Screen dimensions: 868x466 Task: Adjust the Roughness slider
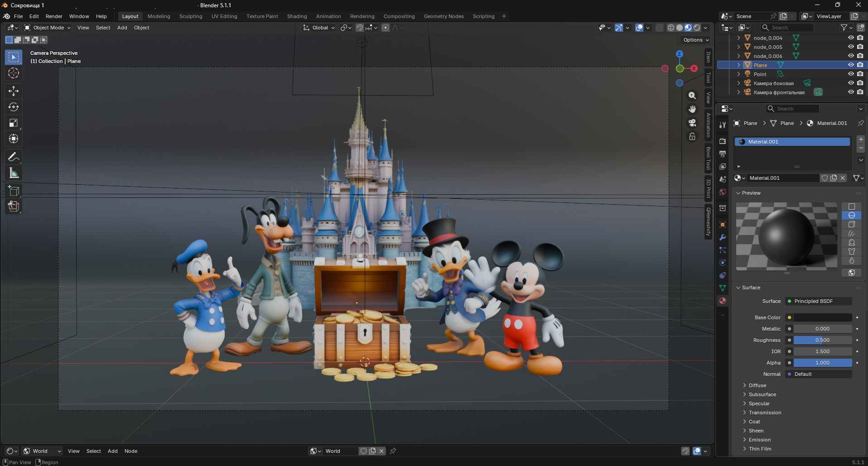click(822, 340)
